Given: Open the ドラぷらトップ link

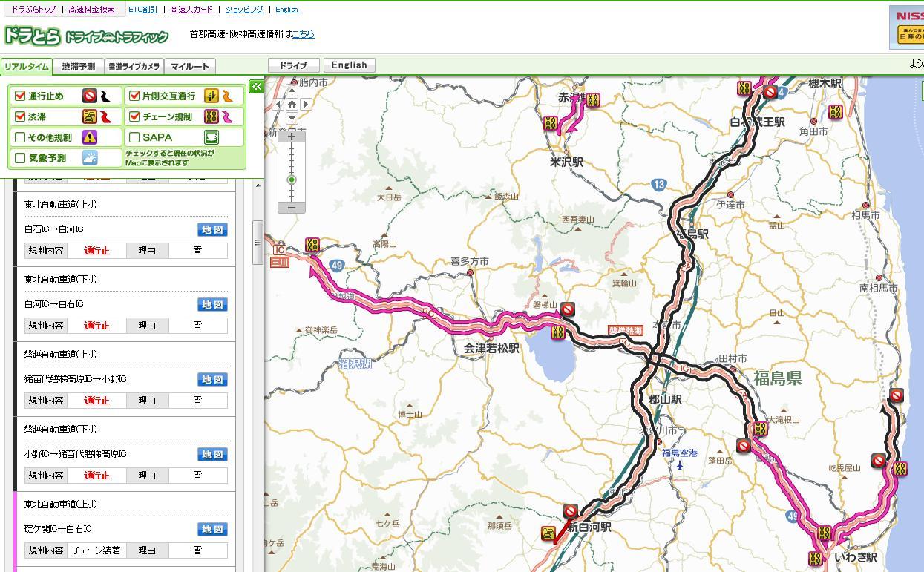Looking at the screenshot, I should 33,10.
